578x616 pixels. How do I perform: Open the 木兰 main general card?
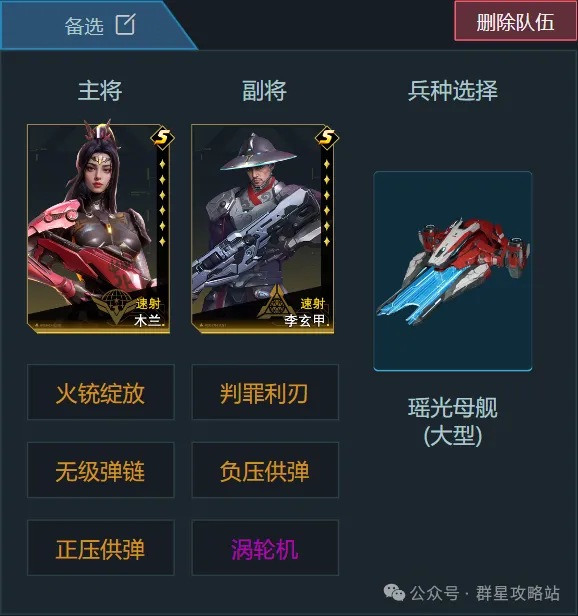(99, 229)
